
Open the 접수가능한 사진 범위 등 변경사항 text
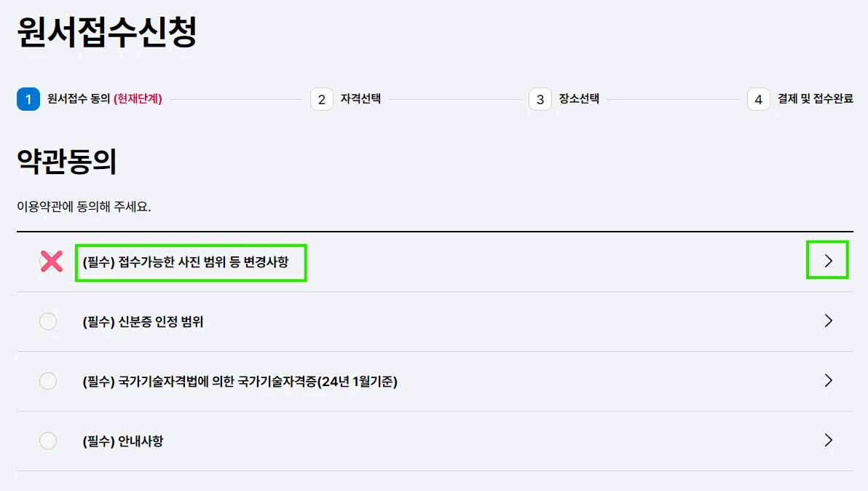click(x=186, y=262)
